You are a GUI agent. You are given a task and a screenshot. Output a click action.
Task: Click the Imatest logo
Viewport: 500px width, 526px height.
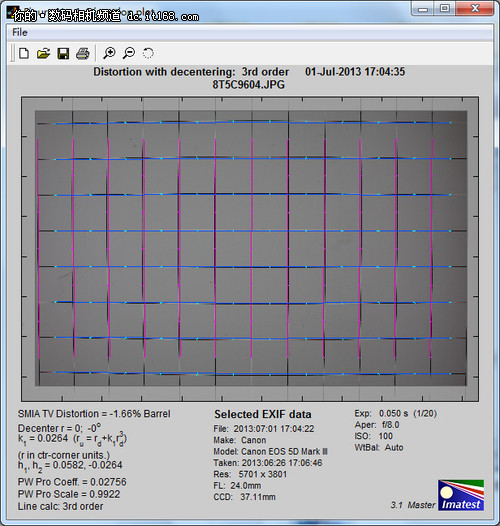click(461, 495)
